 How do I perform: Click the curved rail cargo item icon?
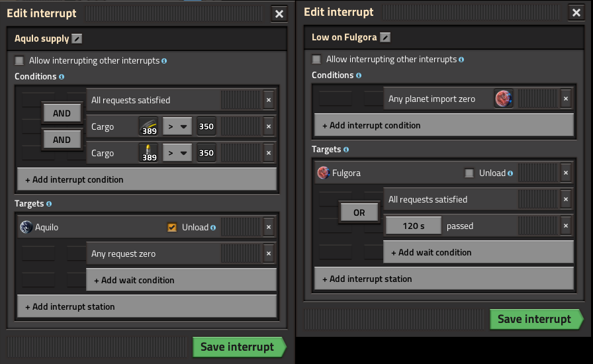click(148, 126)
